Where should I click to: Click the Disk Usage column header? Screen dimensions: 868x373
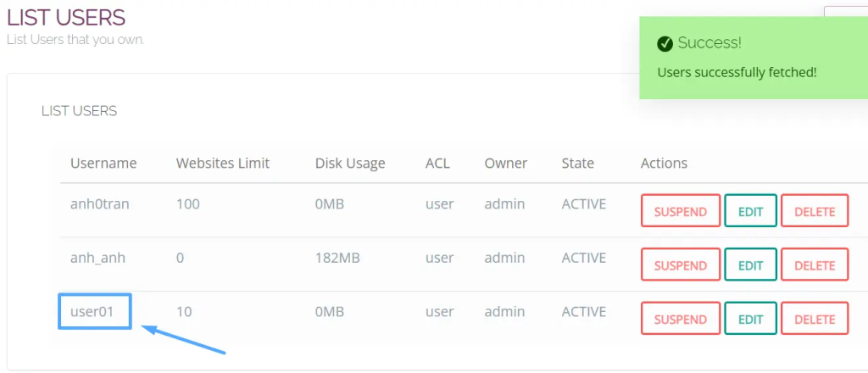coord(350,163)
